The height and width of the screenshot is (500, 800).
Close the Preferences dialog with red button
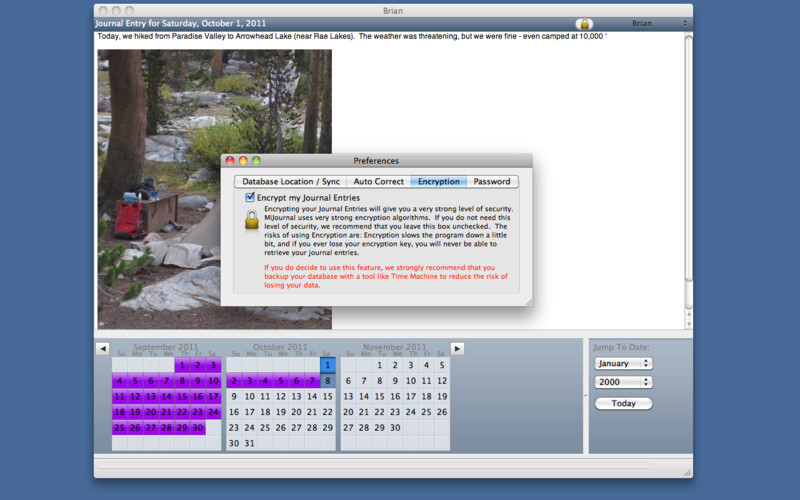[x=230, y=160]
